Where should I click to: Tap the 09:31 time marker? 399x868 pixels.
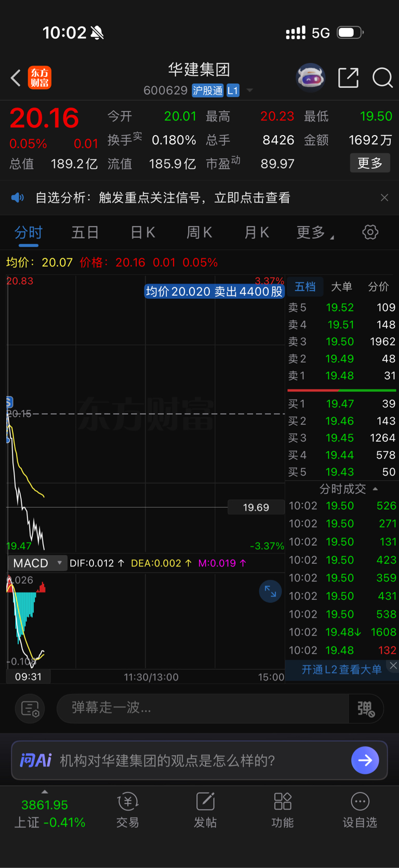point(28,677)
